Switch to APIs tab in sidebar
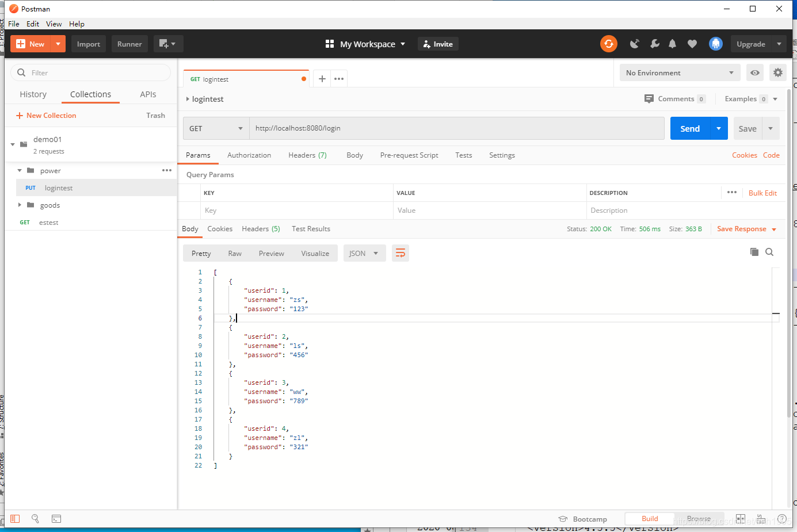The image size is (797, 532). click(148, 94)
